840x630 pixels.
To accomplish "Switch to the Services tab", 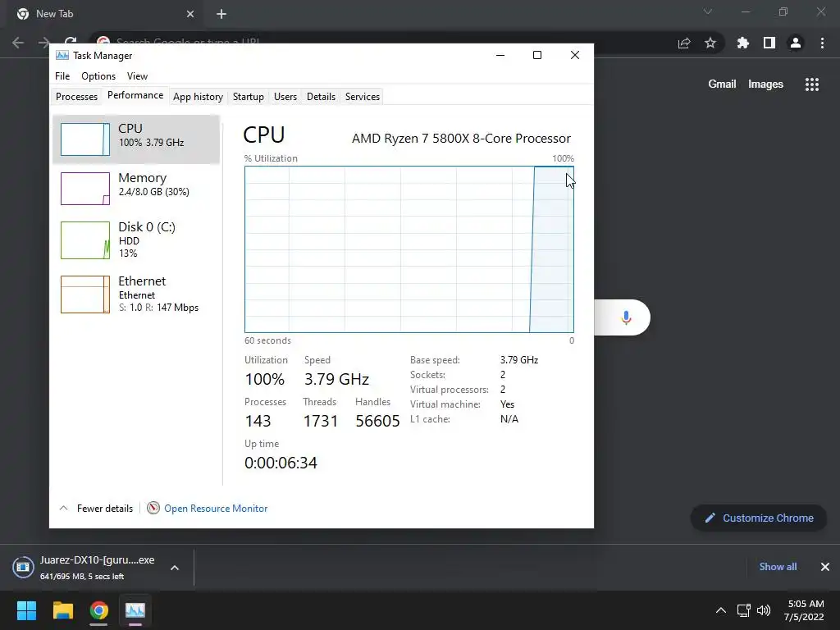I will [x=362, y=97].
